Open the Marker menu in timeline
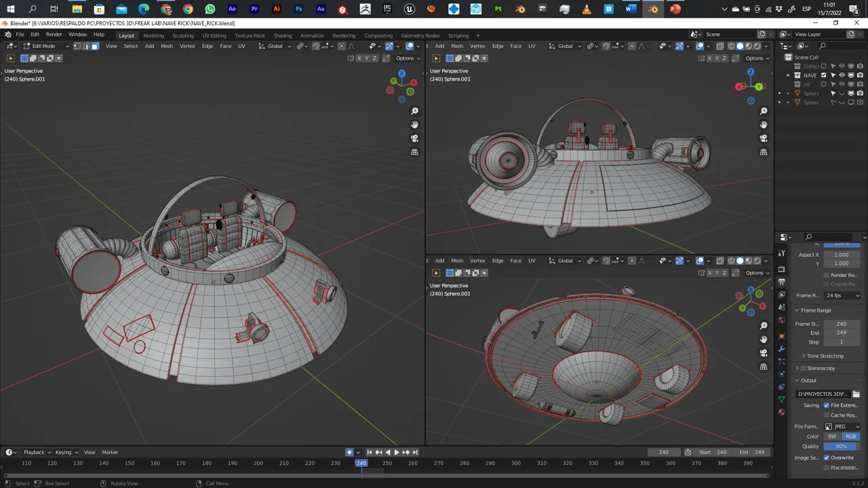 110,452
